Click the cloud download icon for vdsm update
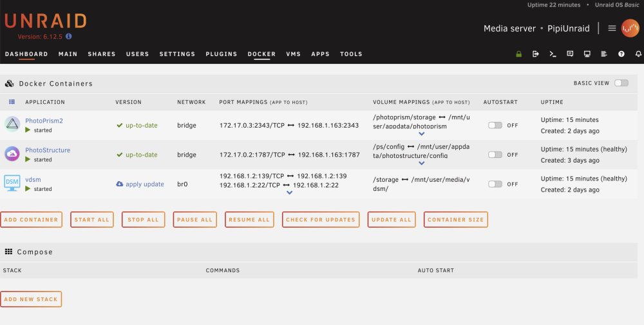This screenshot has width=644, height=325. pyautogui.click(x=120, y=184)
